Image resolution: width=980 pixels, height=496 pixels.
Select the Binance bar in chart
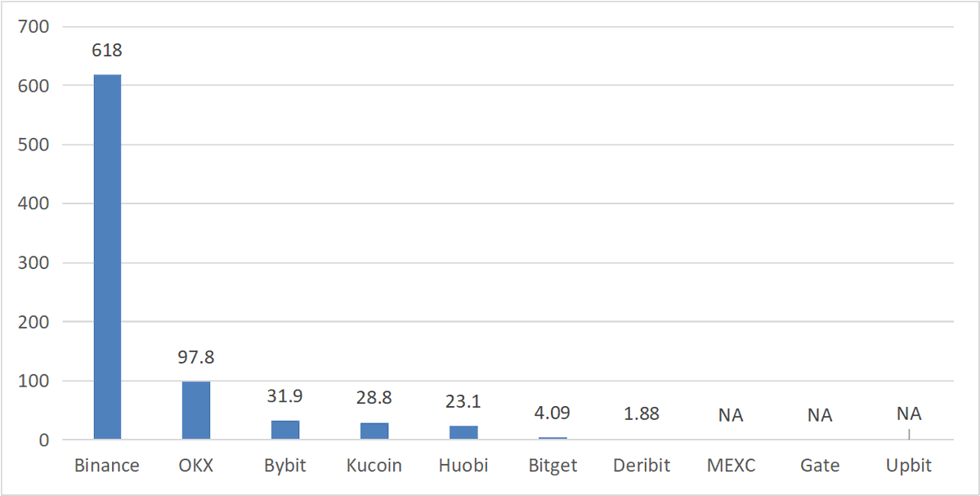tap(107, 257)
